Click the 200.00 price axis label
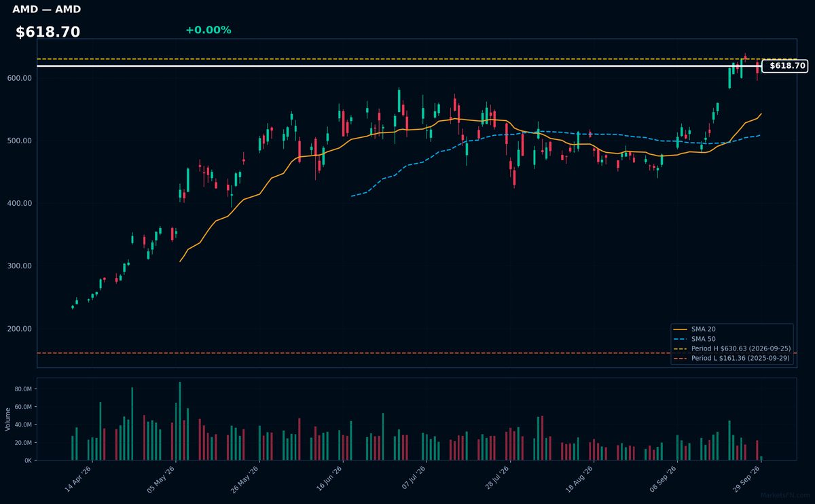Viewport: 815px width, 504px height. point(20,329)
